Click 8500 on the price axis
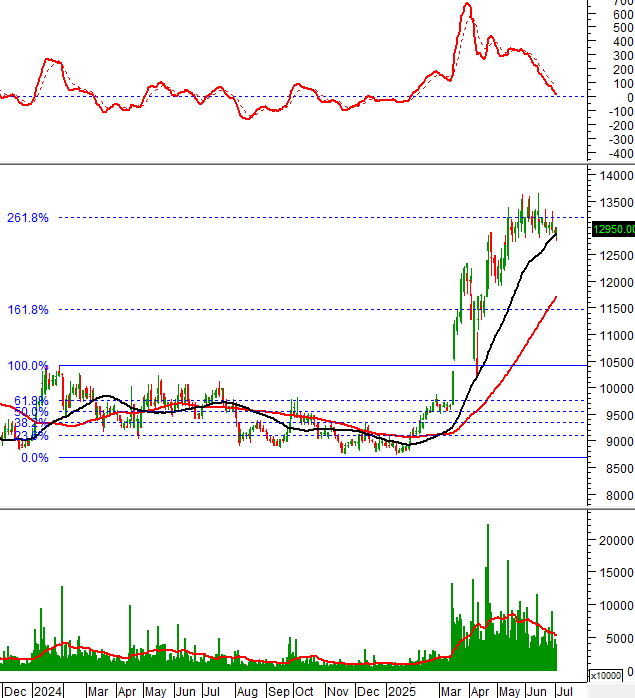This screenshot has height=698, width=635. 620,468
